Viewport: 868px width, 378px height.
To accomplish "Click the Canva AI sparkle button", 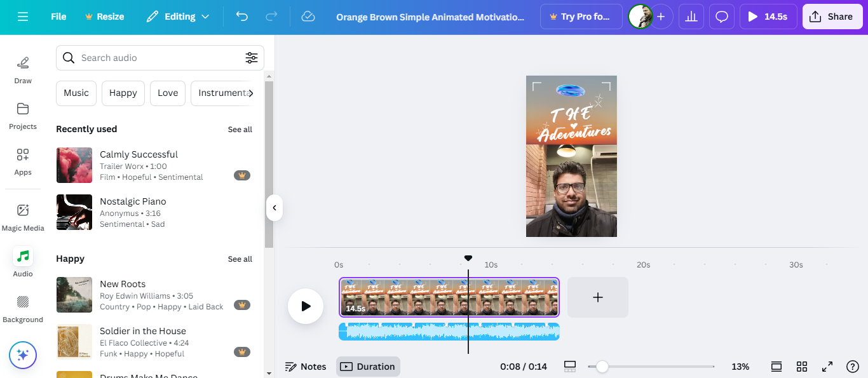I will coord(23,355).
